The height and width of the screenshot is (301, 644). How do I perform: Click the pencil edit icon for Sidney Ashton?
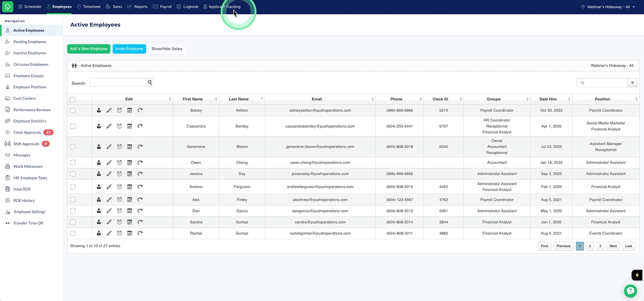[x=109, y=110]
